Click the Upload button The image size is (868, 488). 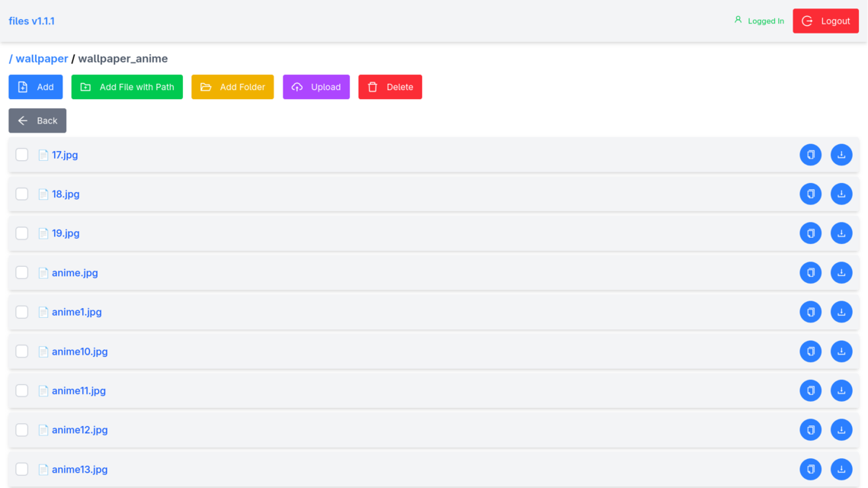point(315,87)
